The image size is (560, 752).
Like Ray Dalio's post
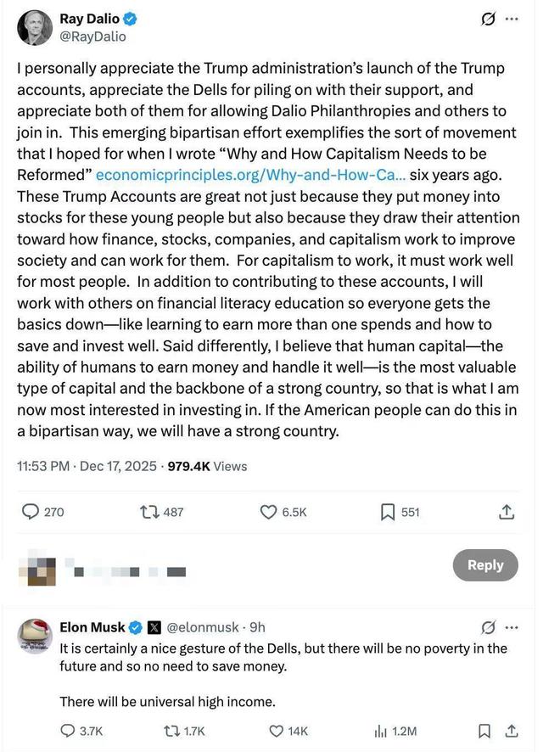point(269,512)
